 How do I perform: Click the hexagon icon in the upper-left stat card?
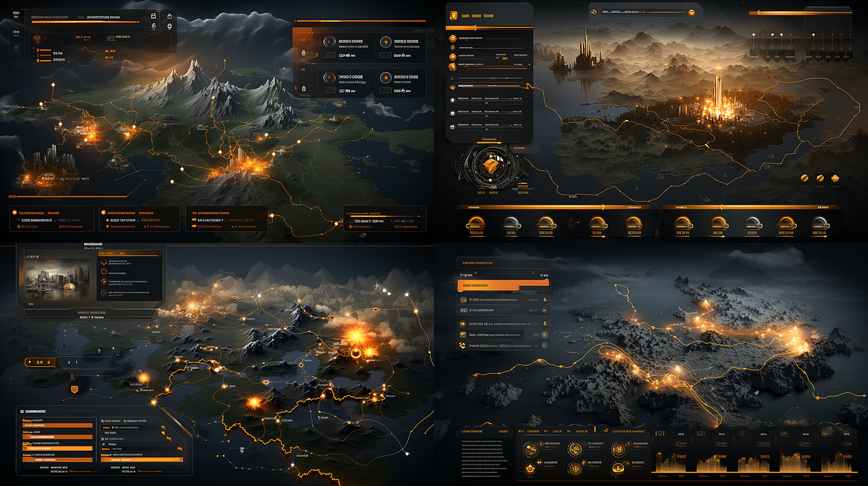(x=330, y=42)
